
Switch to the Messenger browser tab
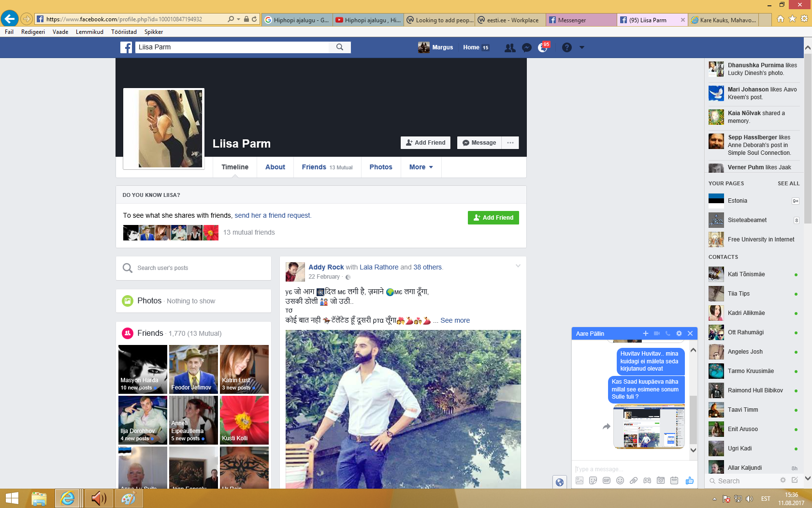[x=581, y=20]
